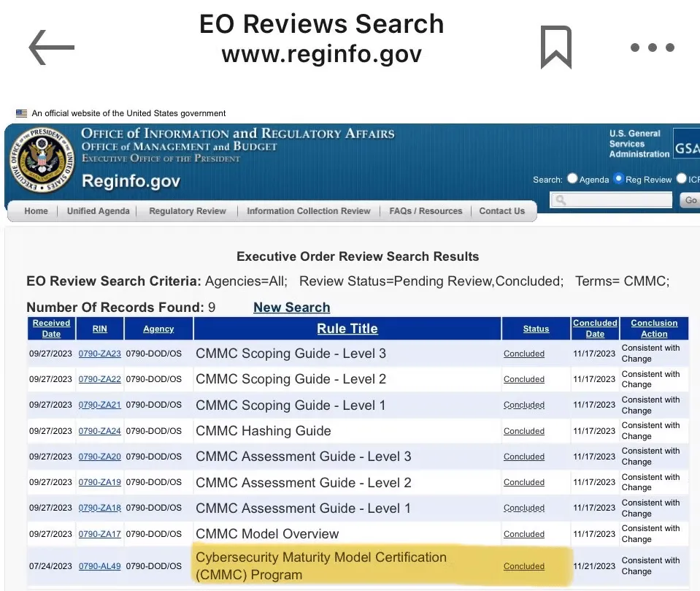Click the Go search button
The width and height of the screenshot is (700, 591).
(691, 200)
